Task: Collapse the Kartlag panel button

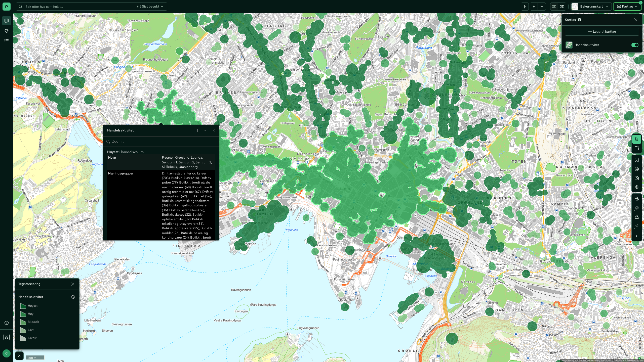Action: coord(627,7)
